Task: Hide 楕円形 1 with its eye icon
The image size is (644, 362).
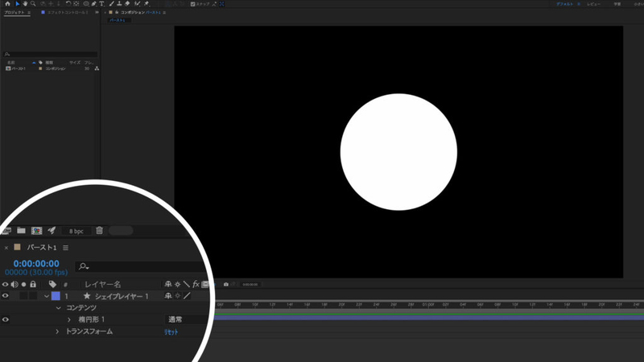Action: (5, 319)
